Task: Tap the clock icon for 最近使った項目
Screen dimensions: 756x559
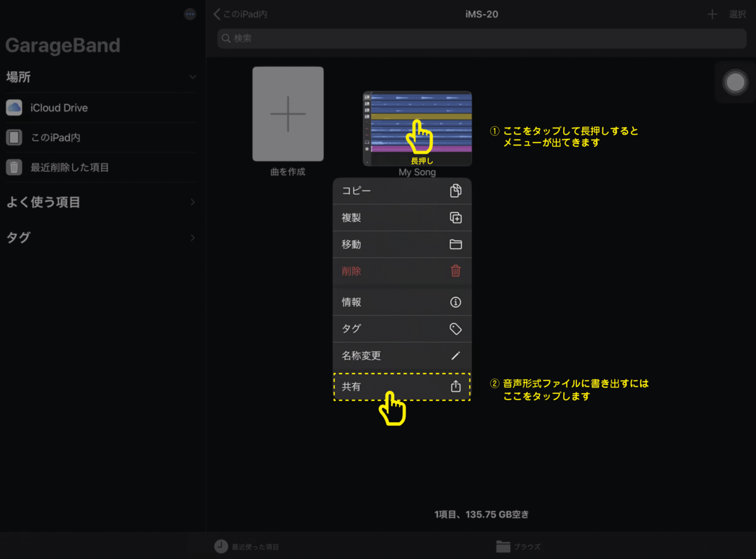Action: [220, 546]
